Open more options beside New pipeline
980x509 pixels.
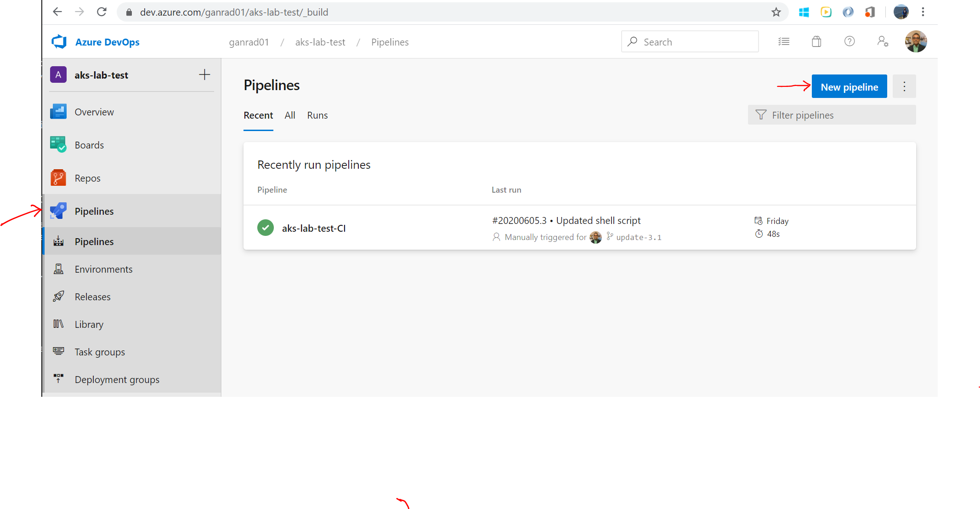904,87
